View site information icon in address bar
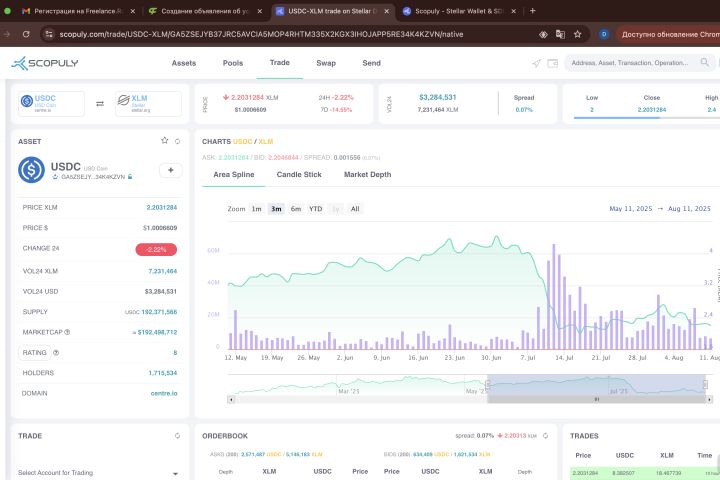The image size is (720, 480). click(49, 34)
